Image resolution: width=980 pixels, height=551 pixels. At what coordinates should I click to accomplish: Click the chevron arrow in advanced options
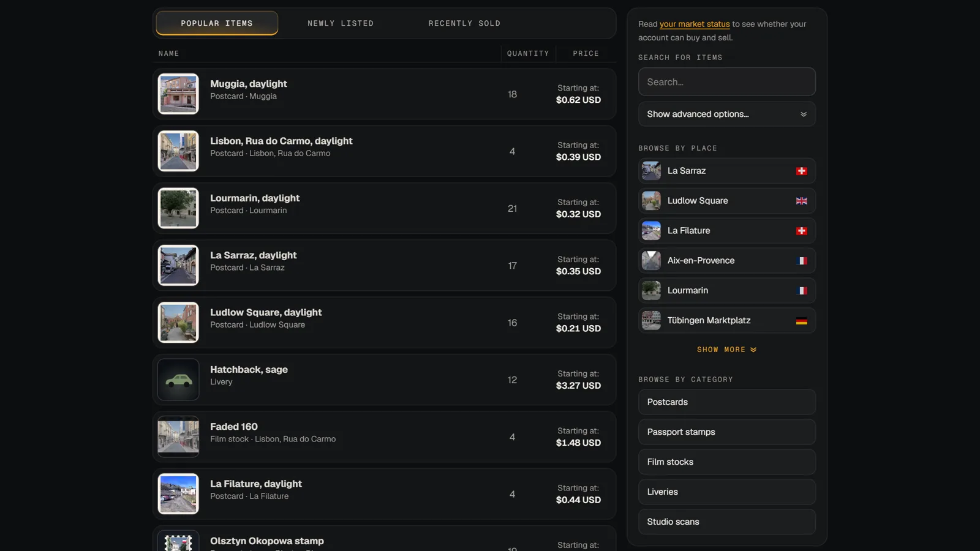pyautogui.click(x=804, y=114)
